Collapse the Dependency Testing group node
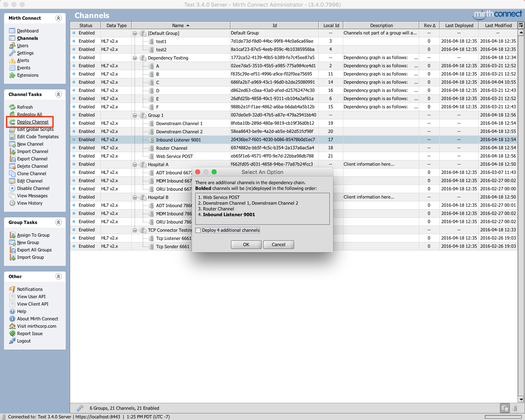The width and height of the screenshot is (525, 420). click(135, 58)
